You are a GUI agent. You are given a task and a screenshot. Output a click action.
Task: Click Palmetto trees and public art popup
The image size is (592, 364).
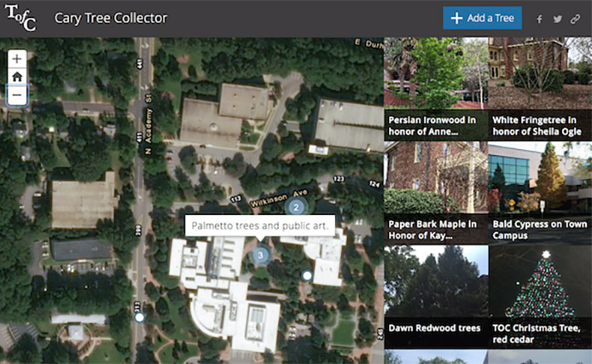(x=260, y=226)
